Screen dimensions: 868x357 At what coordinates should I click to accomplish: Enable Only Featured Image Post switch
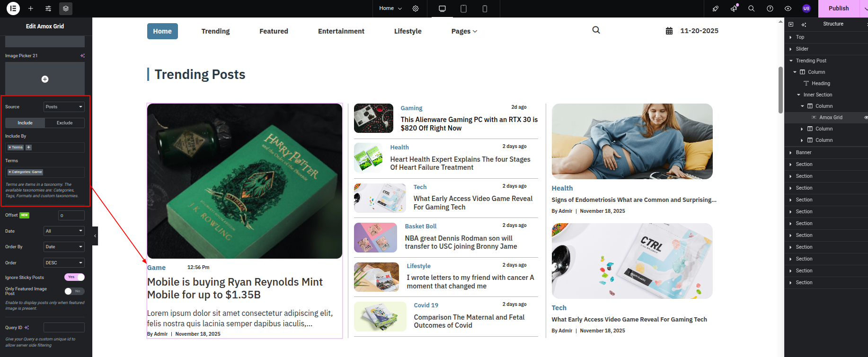click(x=74, y=291)
